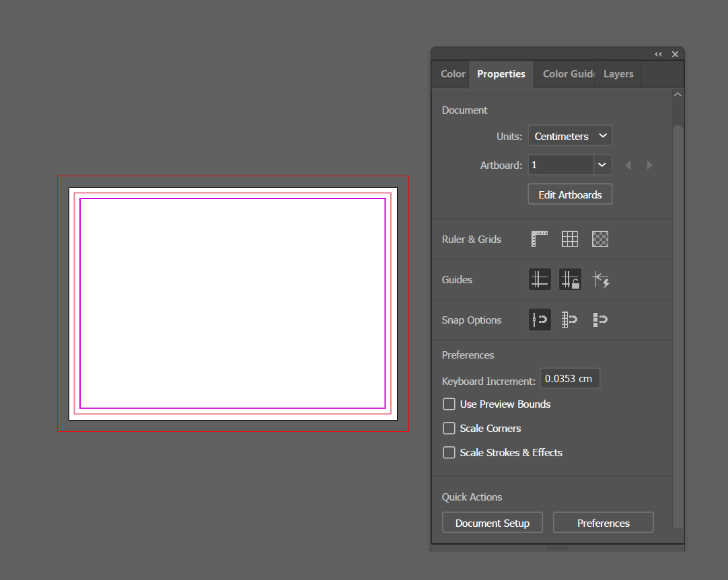
Task: Toggle the Show Rulers icon
Action: pos(539,239)
